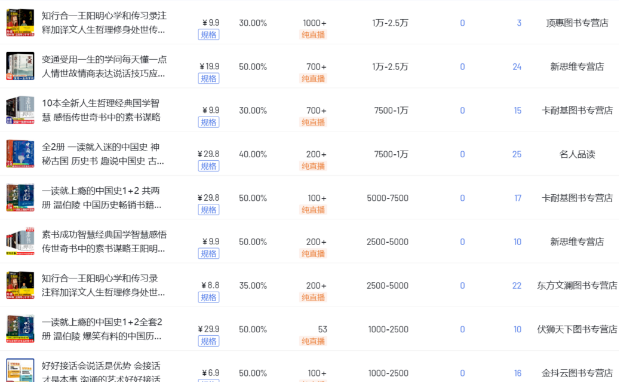
Task: Click 规格 button for 顶惠图书专营店 row
Action: (x=208, y=35)
